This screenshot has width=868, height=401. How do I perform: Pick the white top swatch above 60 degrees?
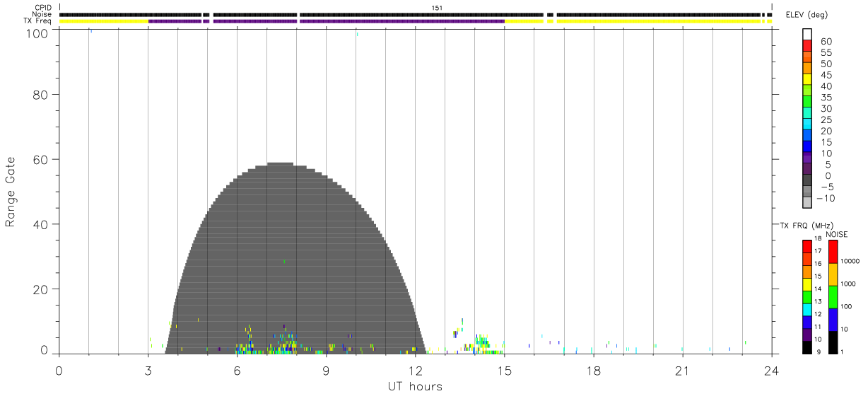[x=807, y=35]
